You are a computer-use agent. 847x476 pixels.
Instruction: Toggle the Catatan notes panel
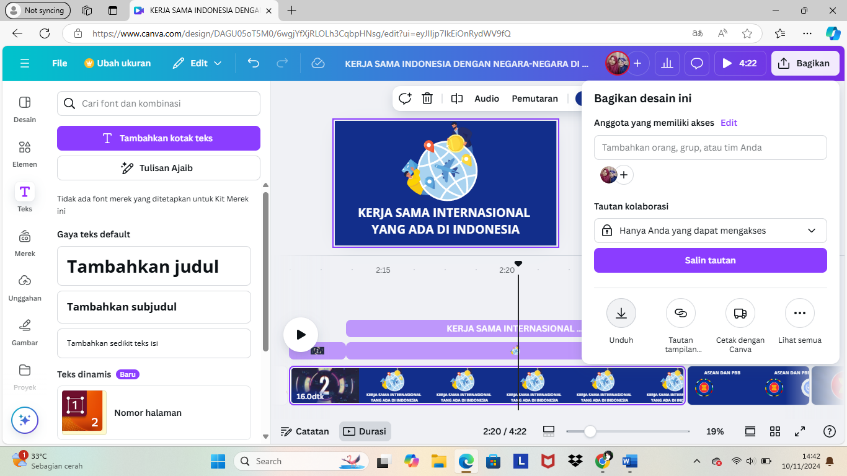click(305, 432)
